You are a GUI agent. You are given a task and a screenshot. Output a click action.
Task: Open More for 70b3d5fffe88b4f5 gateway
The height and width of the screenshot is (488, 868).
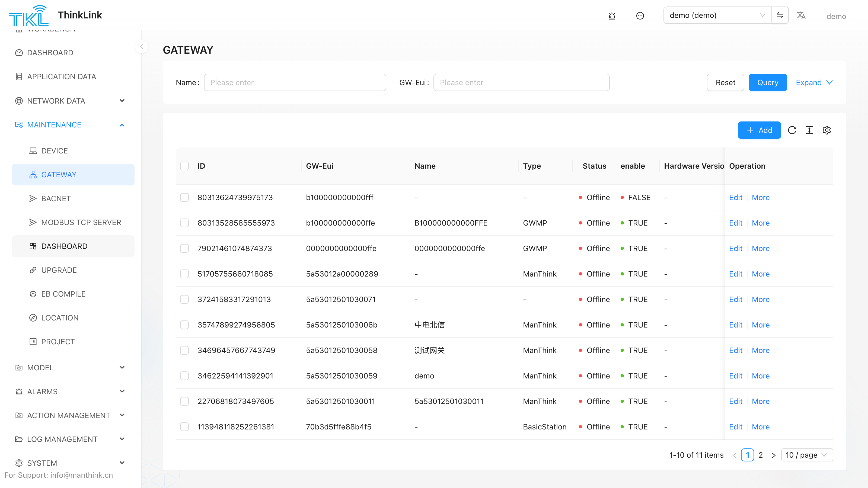coord(761,427)
